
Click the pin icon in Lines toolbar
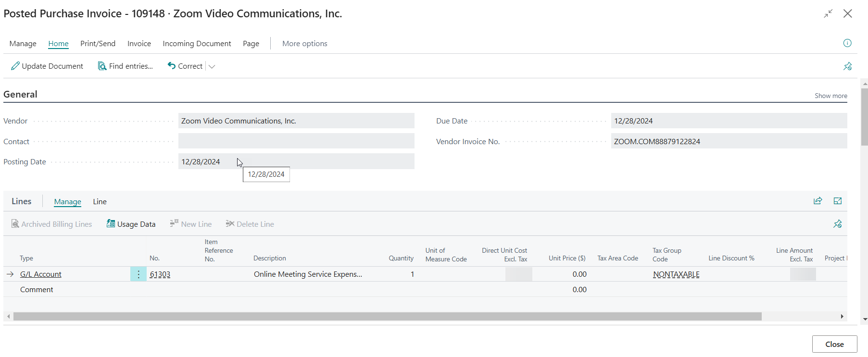[838, 224]
